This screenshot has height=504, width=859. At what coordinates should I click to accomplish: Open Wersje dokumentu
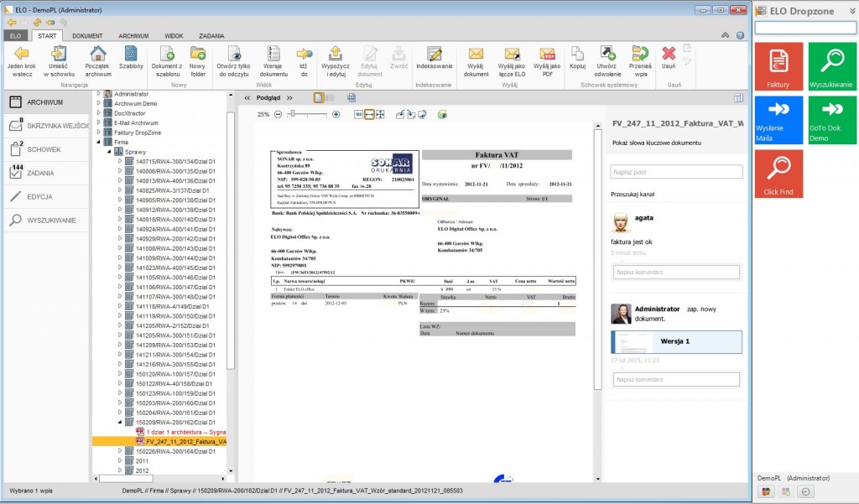[273, 61]
